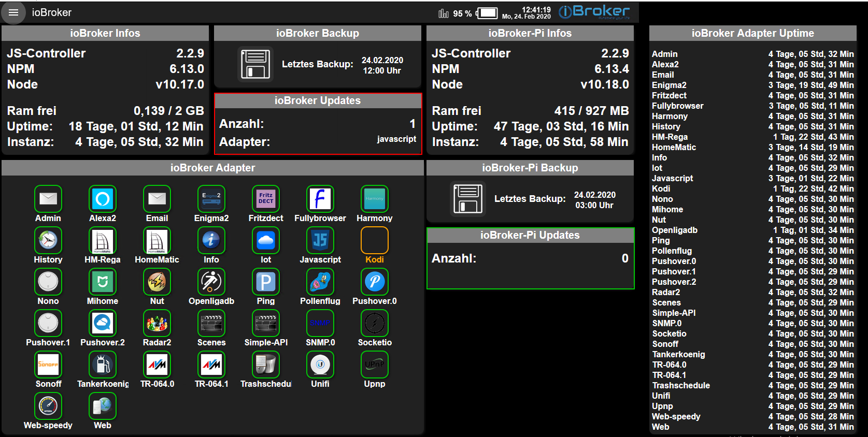Click the Iot cloud adapter icon

[266, 240]
